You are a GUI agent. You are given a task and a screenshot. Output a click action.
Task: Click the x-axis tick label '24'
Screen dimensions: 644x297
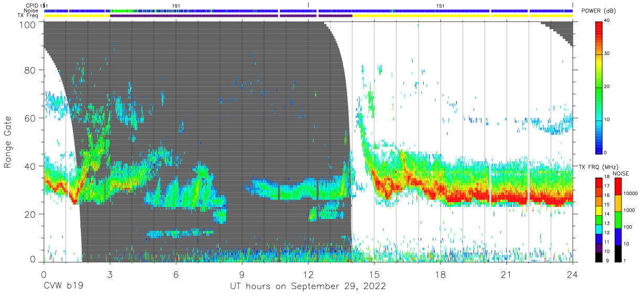coord(573,274)
